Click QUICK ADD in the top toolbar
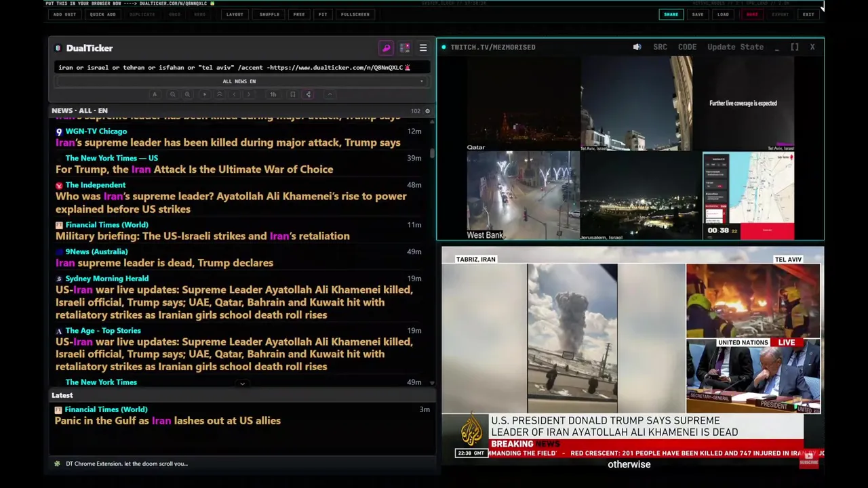 pos(103,14)
